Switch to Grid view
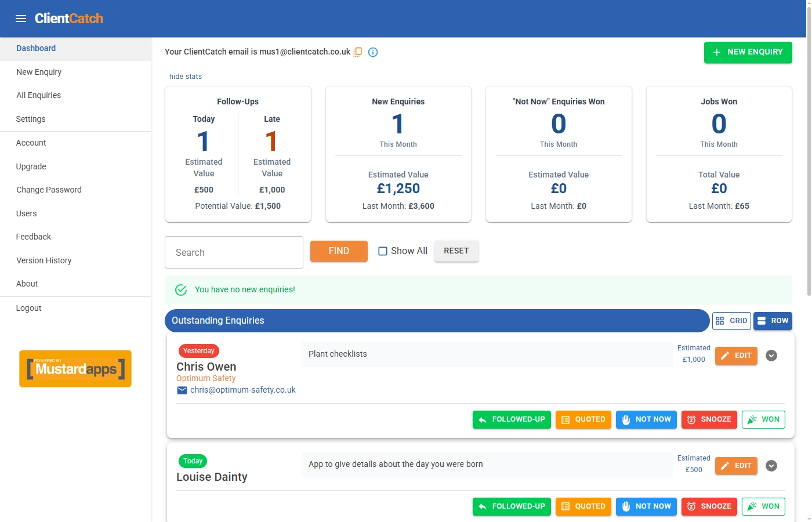This screenshot has height=522, width=812. click(x=731, y=321)
